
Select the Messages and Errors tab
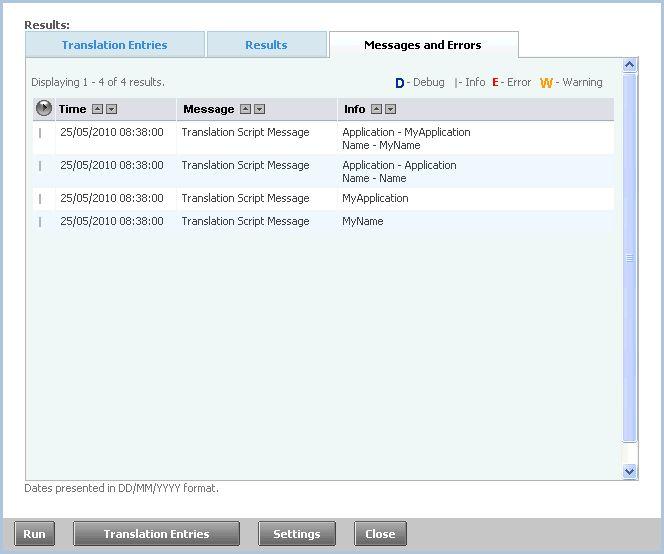click(422, 45)
